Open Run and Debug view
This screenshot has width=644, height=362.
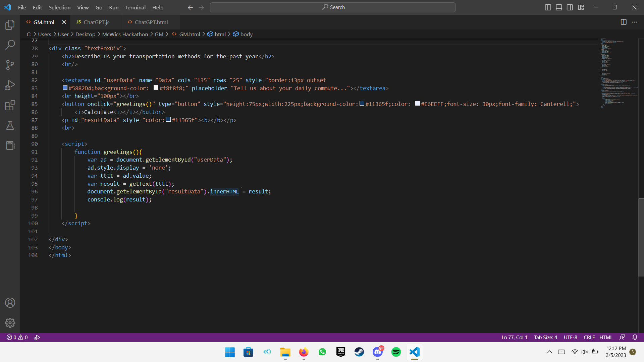pyautogui.click(x=10, y=85)
